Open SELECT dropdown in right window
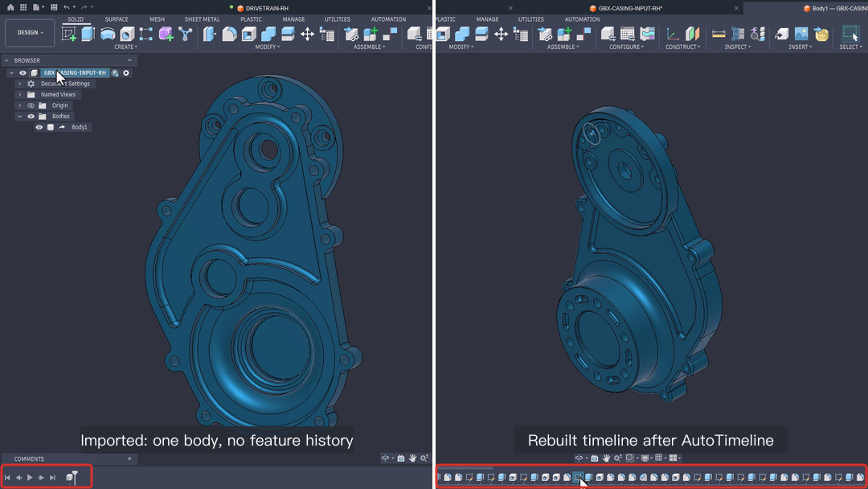The height and width of the screenshot is (489, 868). click(x=851, y=47)
